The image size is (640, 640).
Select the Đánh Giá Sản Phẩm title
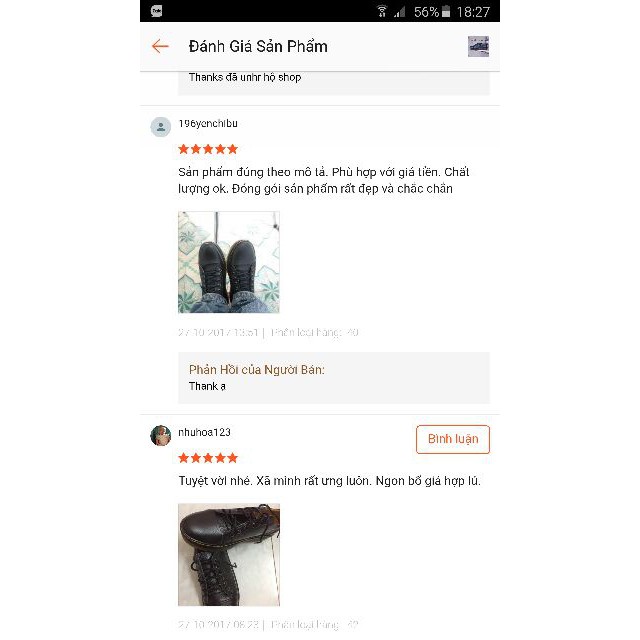click(258, 46)
